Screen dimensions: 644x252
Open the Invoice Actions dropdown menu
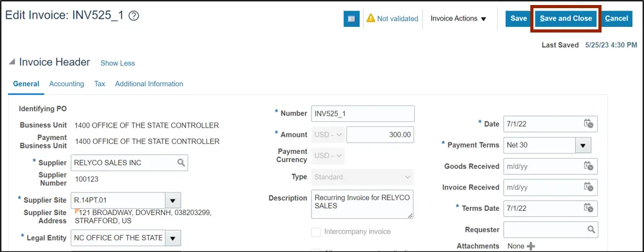point(458,19)
